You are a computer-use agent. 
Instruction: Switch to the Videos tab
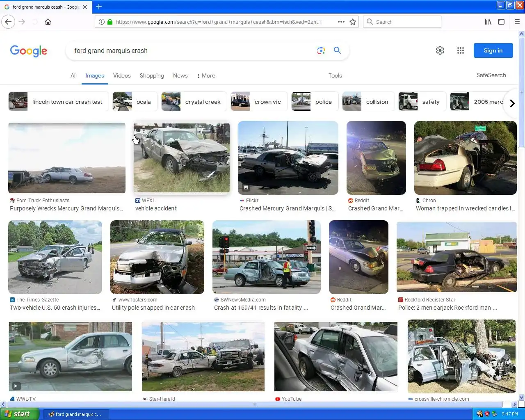[x=122, y=75]
